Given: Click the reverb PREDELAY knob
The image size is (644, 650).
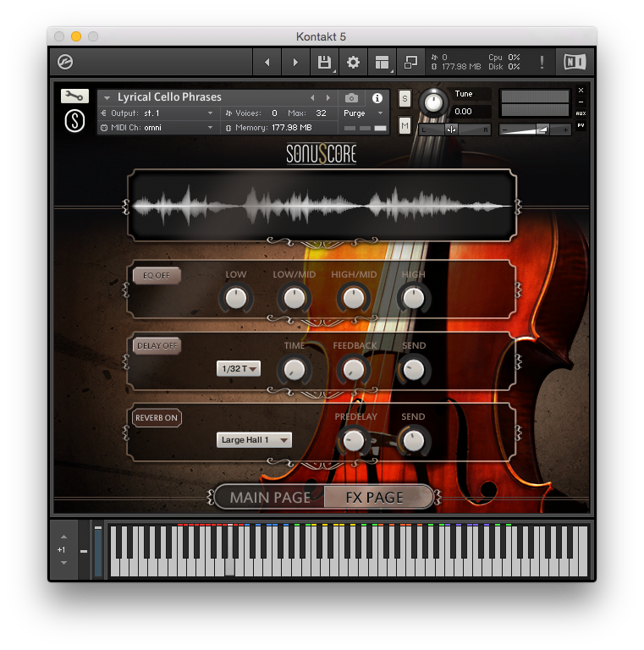Looking at the screenshot, I should point(354,441).
